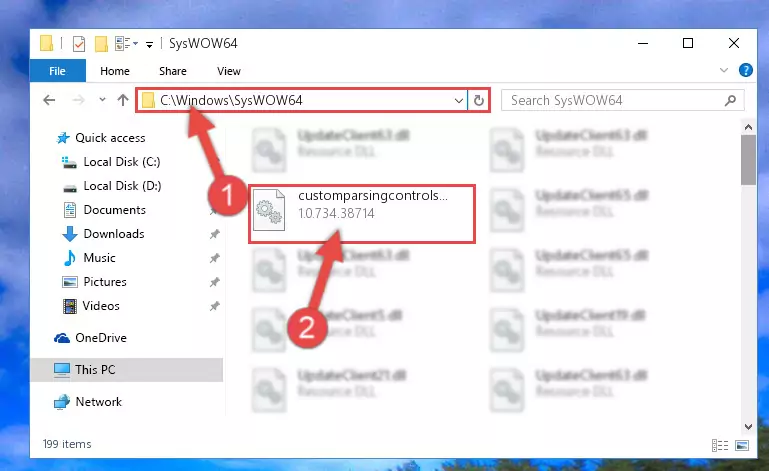This screenshot has width=769, height=471.
Task: Select Network in navigation pane
Action: [99, 402]
